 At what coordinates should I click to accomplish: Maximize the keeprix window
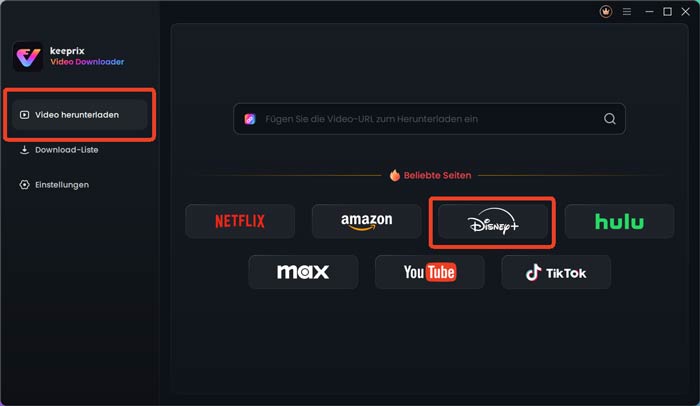point(667,12)
